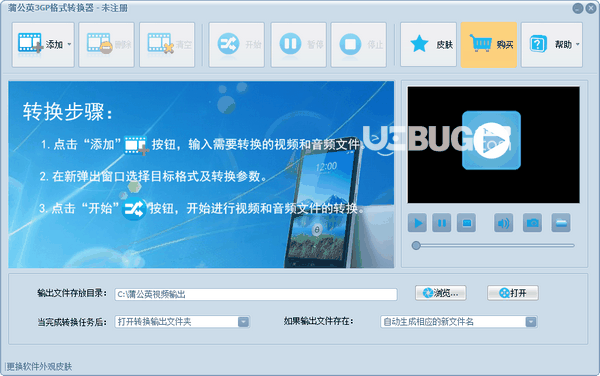600x376 pixels.
Task: Click the 浏览 browse button
Action: (441, 293)
